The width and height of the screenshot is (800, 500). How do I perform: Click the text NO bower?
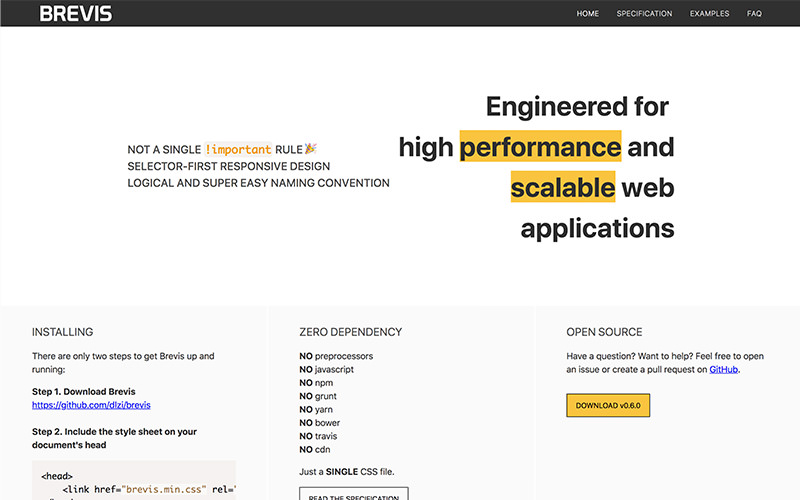click(x=319, y=422)
